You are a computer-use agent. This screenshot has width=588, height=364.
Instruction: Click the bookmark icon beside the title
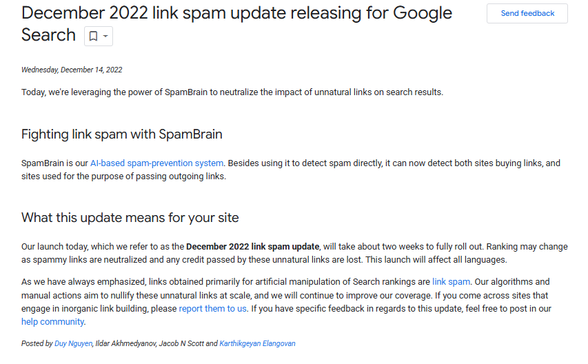(x=93, y=36)
